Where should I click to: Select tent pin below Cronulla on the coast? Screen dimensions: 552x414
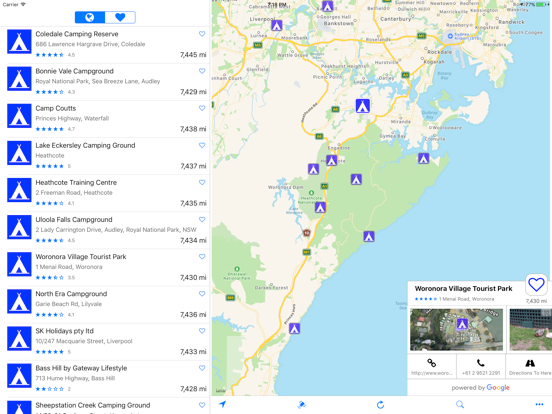(424, 159)
